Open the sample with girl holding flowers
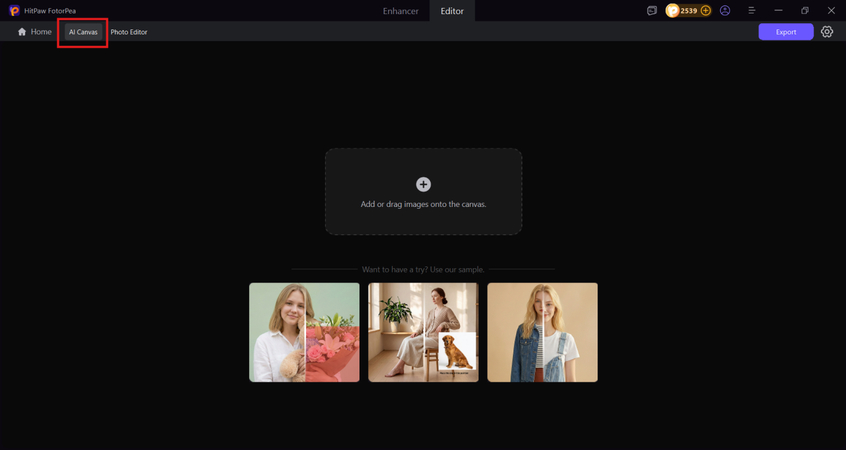Viewport: 846px width, 450px height. pos(304,332)
